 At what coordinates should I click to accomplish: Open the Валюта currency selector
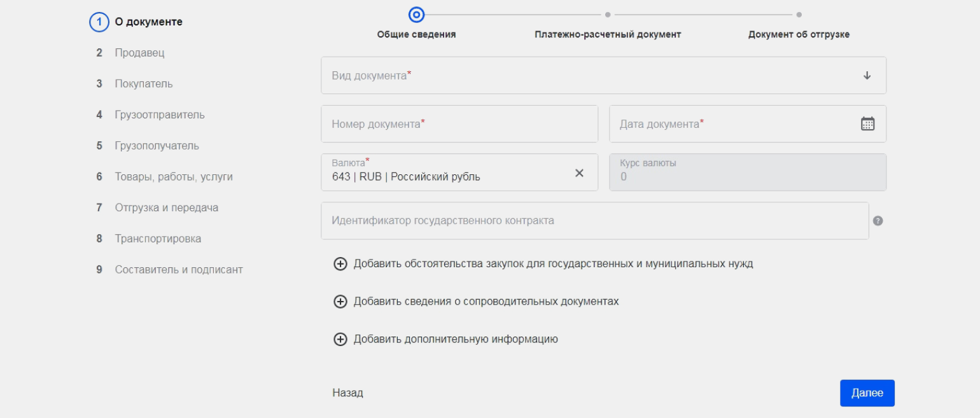coord(445,173)
